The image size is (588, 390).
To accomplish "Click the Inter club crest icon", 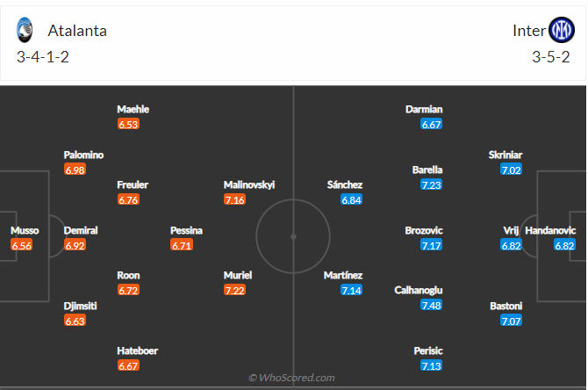I will point(560,31).
